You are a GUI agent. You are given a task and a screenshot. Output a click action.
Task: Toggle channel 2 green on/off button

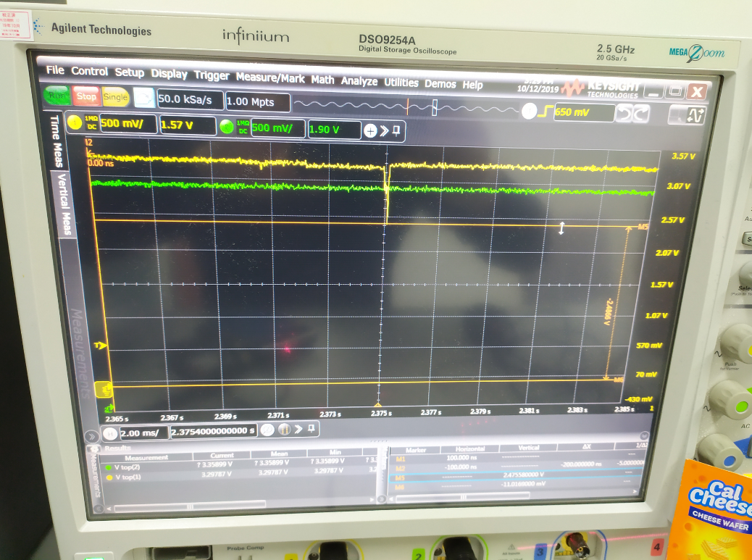coord(226,127)
